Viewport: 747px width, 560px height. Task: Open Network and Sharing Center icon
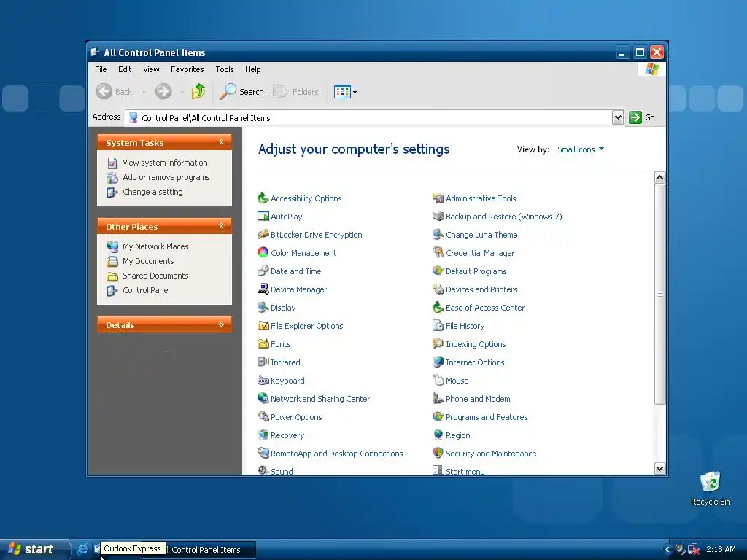tap(263, 398)
